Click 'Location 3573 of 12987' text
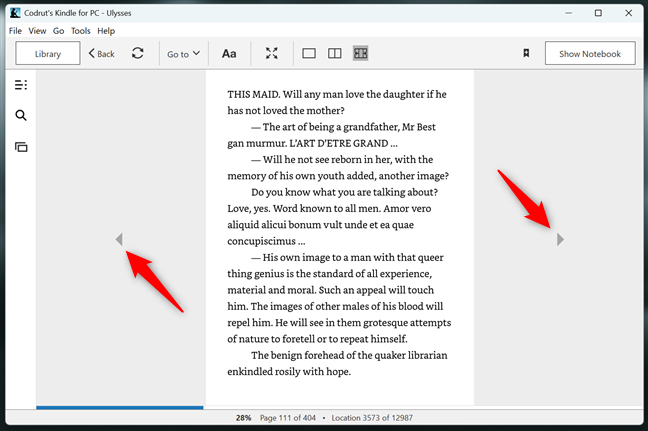Viewport: 648px width, 431px height. (372, 418)
